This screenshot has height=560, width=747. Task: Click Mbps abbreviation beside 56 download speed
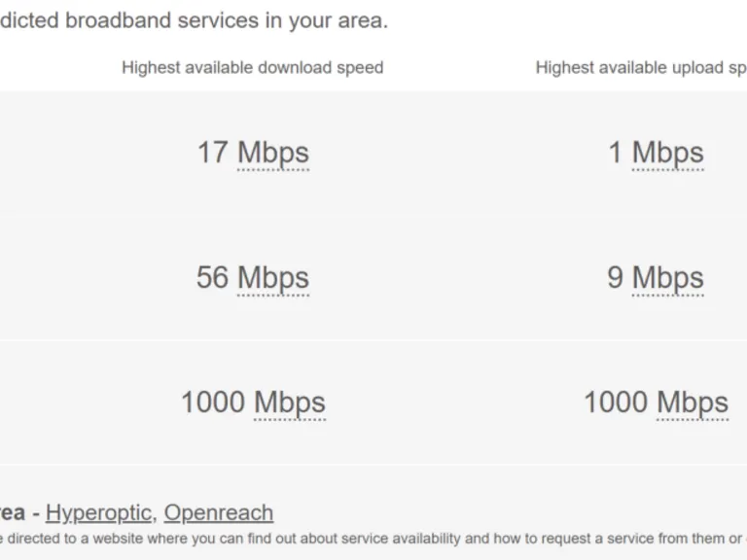coord(273,277)
